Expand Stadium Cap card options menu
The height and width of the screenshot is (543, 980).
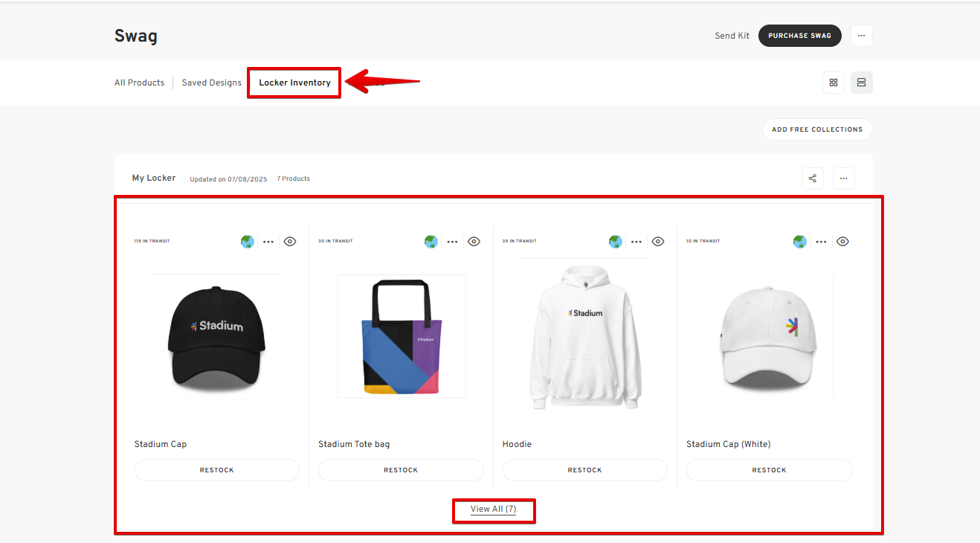click(x=268, y=242)
